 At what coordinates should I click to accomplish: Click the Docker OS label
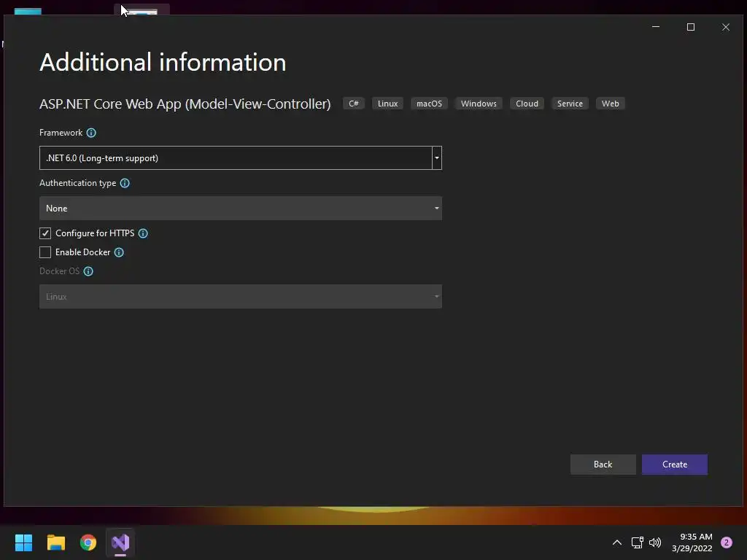60,271
